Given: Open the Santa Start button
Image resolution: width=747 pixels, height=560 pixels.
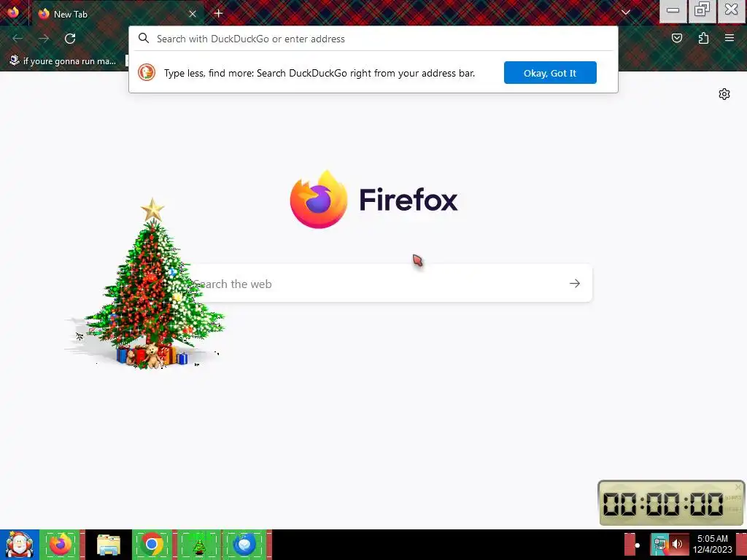Looking at the screenshot, I should [19, 545].
